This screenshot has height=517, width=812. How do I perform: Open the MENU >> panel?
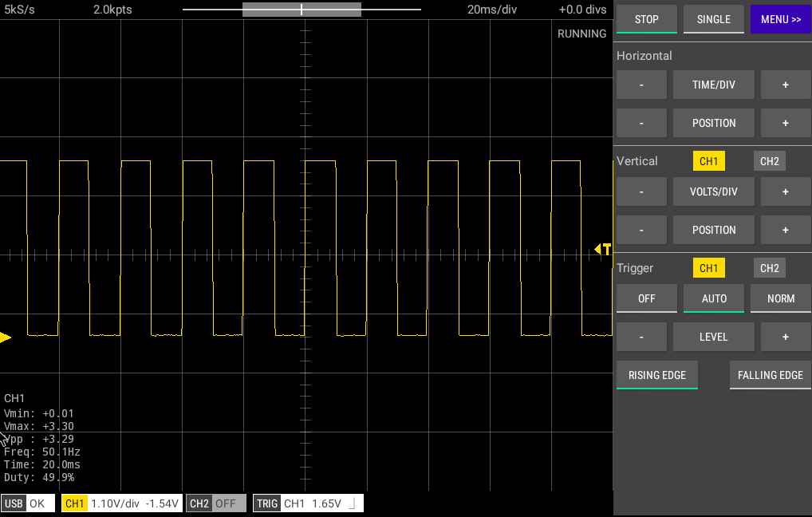tap(781, 19)
